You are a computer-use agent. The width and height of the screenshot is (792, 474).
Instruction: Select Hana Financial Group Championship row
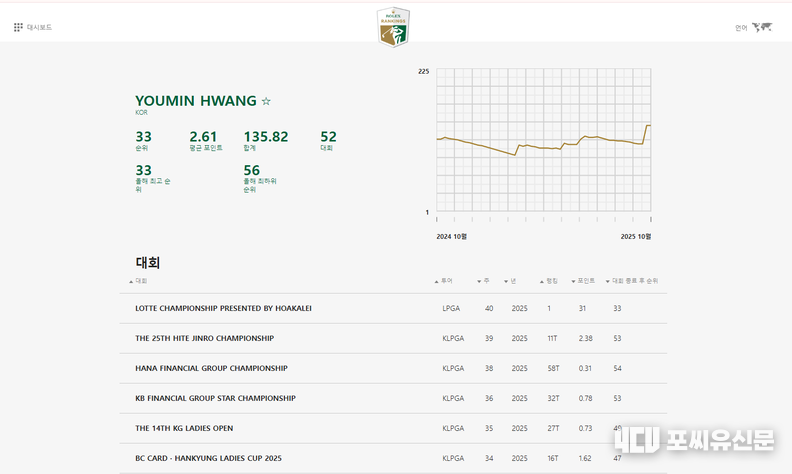211,368
